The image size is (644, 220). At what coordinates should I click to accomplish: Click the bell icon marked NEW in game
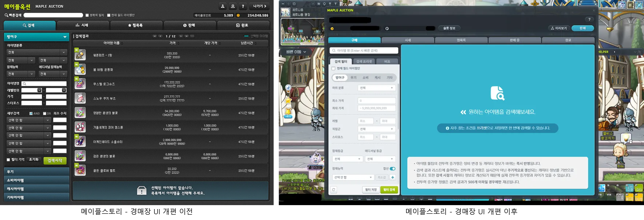288,113
